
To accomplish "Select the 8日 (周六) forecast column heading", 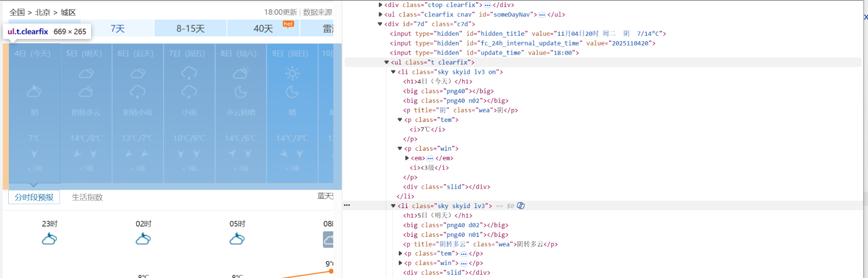I will (238, 54).
